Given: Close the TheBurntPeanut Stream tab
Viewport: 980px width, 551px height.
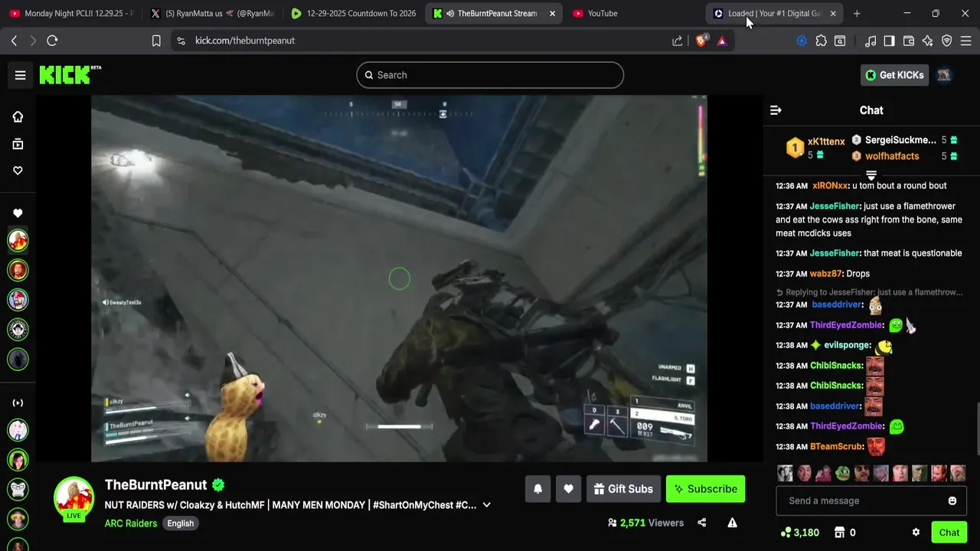Looking at the screenshot, I should [x=552, y=13].
